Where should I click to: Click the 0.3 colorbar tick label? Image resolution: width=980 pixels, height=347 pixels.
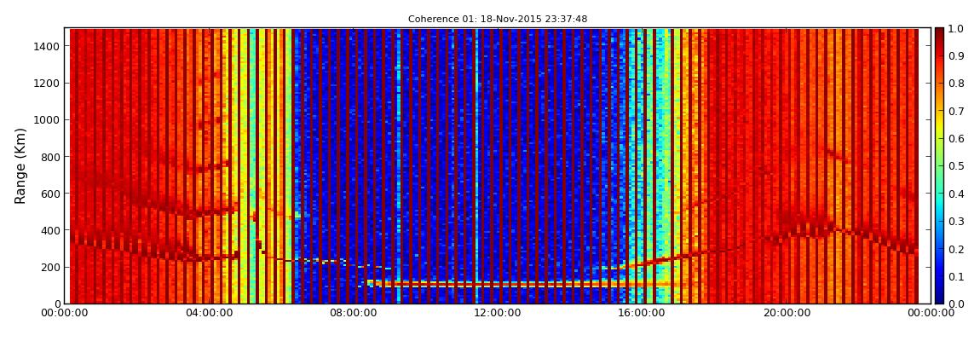[x=958, y=222]
